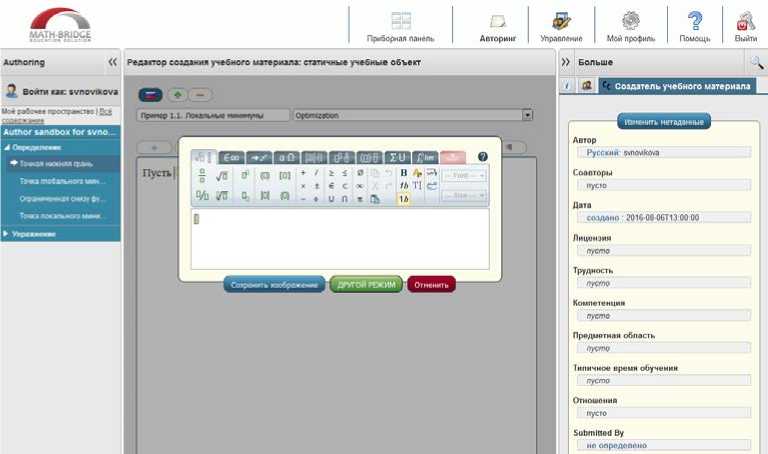The height and width of the screenshot is (454, 768).
Task: Open Авторинг in top navigation
Action: [498, 27]
